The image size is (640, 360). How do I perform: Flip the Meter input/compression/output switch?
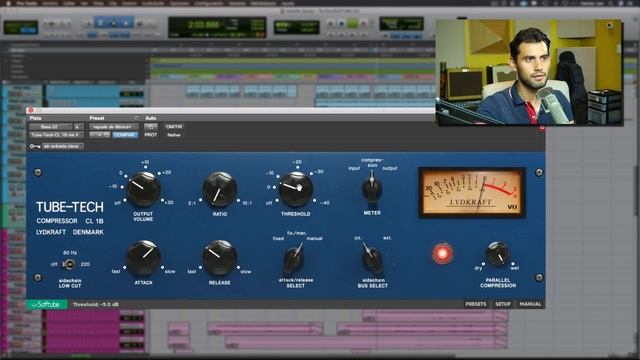pyautogui.click(x=372, y=188)
